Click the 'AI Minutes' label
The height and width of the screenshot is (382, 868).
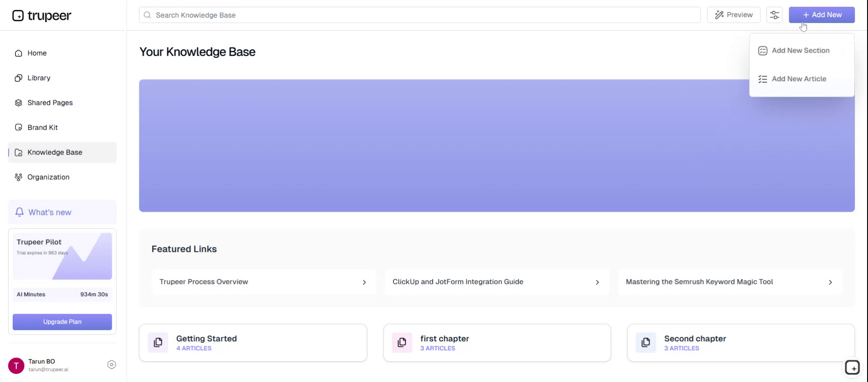point(31,294)
